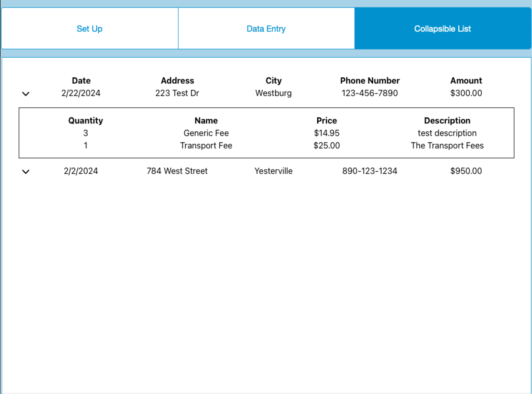Click the Date column header
This screenshot has height=394, width=532.
[81, 81]
